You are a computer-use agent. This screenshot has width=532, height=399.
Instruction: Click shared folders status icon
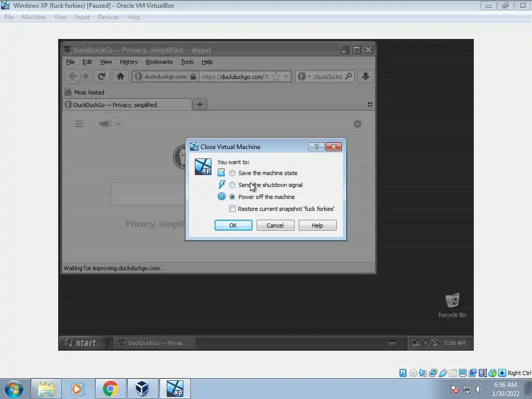pyautogui.click(x=453, y=373)
